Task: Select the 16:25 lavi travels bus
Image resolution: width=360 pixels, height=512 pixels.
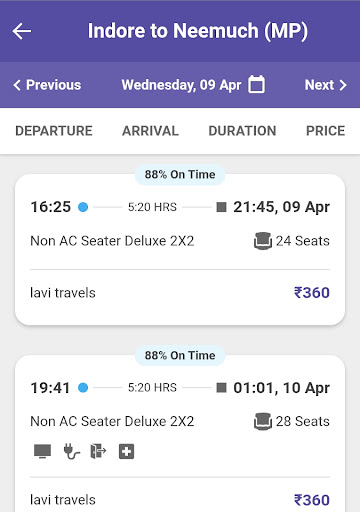Action: (x=180, y=249)
